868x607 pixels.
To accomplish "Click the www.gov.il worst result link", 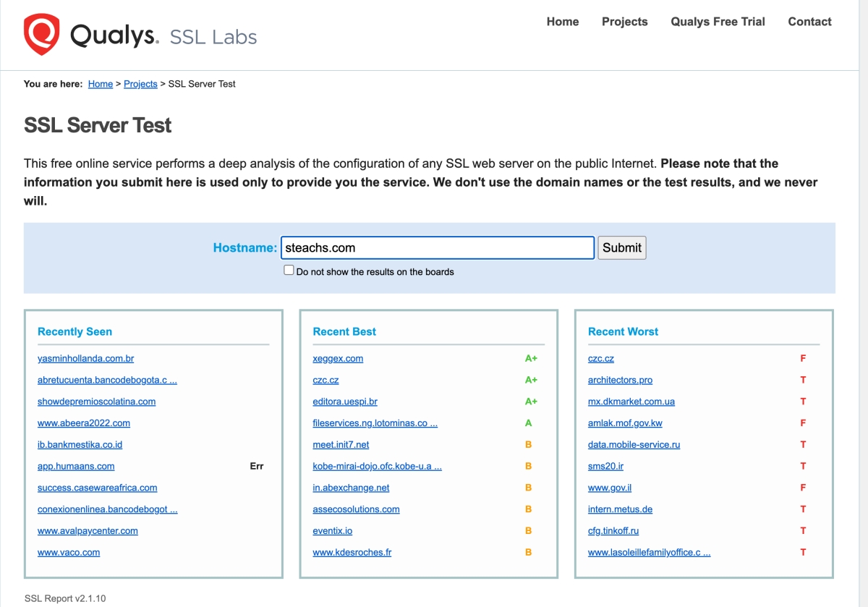I will coord(609,488).
